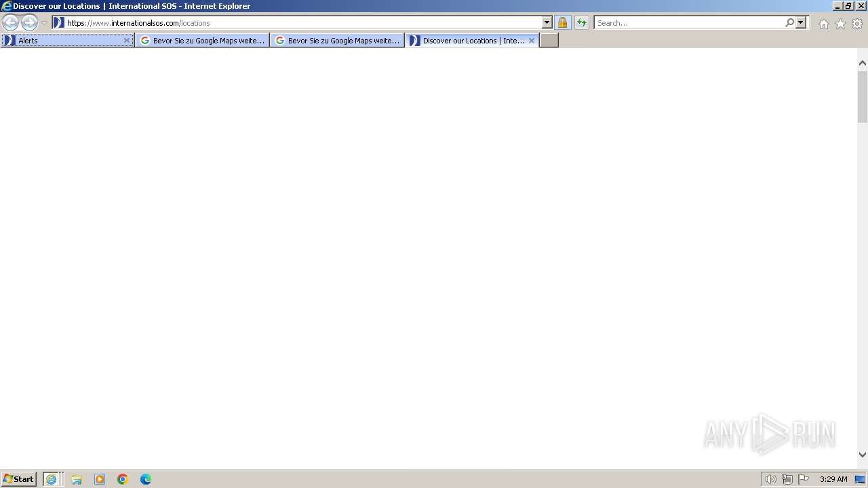Click the vertical scrollbar thumb
The image size is (868, 488).
tap(863, 96)
